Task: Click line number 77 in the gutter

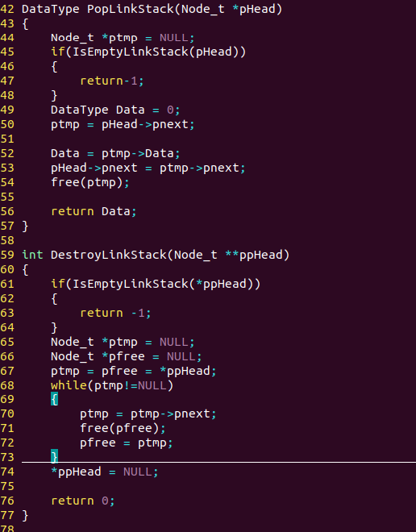Action: [7, 515]
